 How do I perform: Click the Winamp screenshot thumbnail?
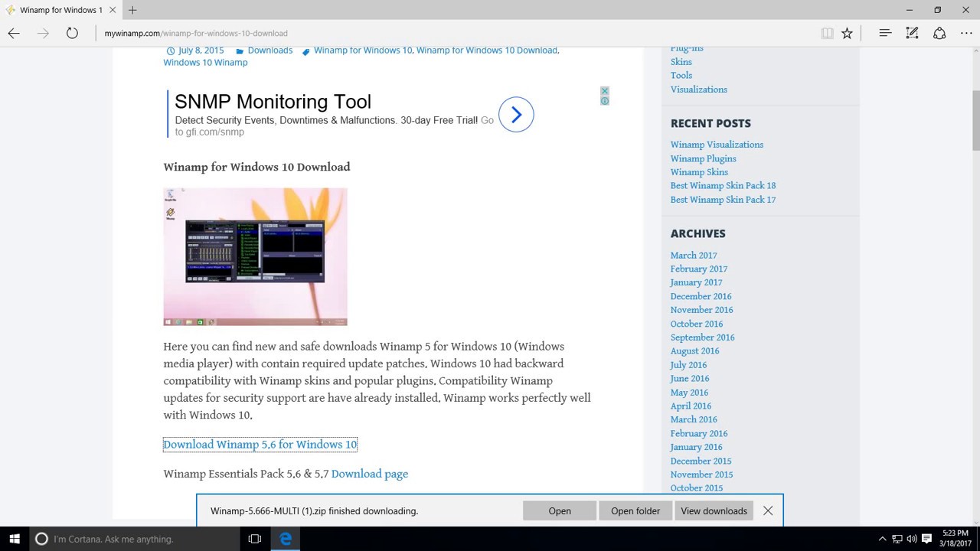[255, 256]
